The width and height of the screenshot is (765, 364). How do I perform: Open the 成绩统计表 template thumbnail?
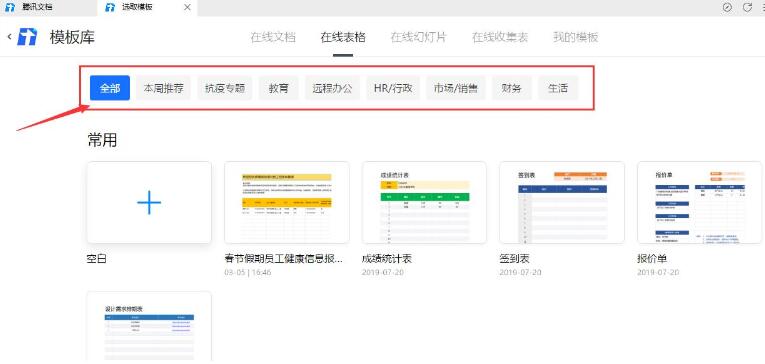pyautogui.click(x=424, y=202)
